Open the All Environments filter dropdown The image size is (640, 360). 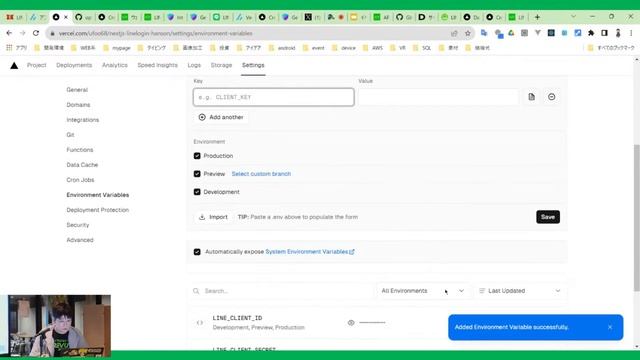point(423,291)
